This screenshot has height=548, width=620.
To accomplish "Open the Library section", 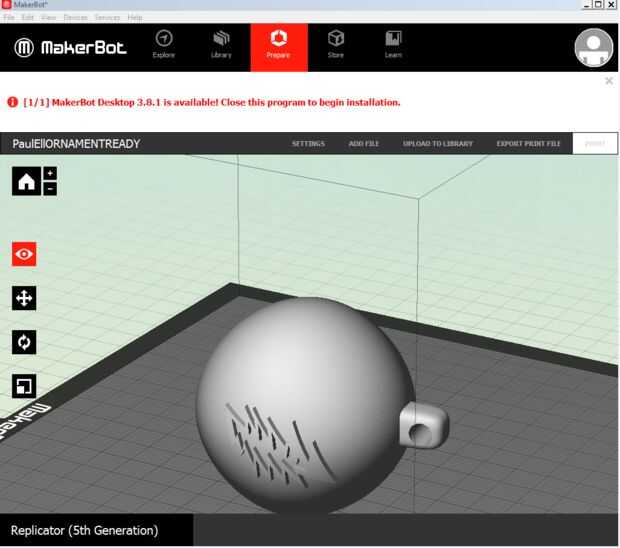I will coord(221,45).
